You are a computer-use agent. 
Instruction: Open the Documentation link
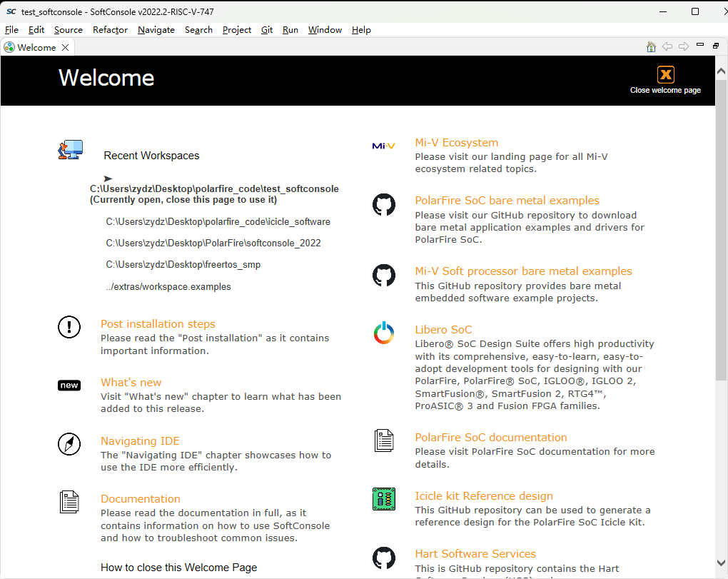[x=141, y=498]
